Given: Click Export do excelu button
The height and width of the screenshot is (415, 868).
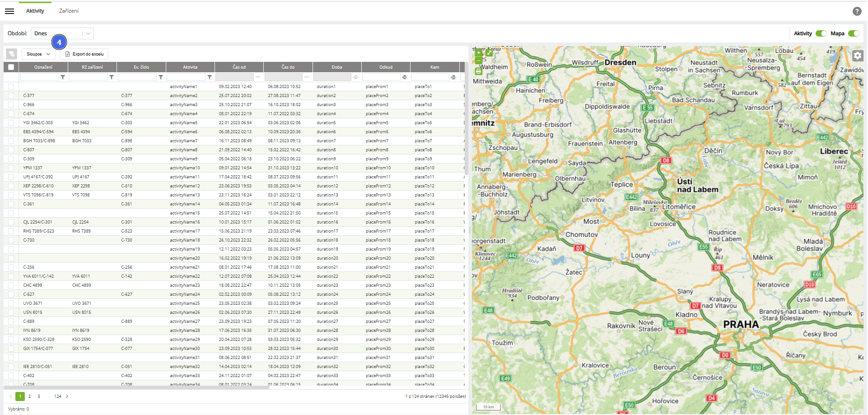Looking at the screenshot, I should [84, 54].
